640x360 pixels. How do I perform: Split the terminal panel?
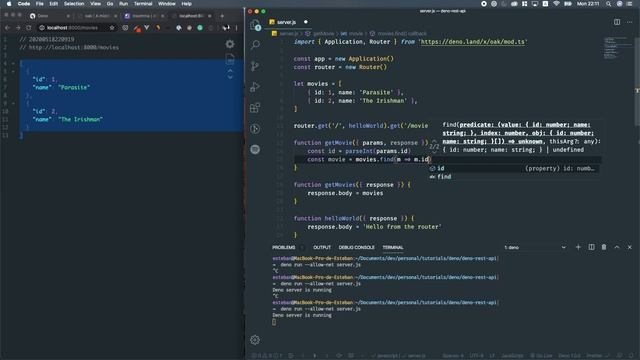591,247
